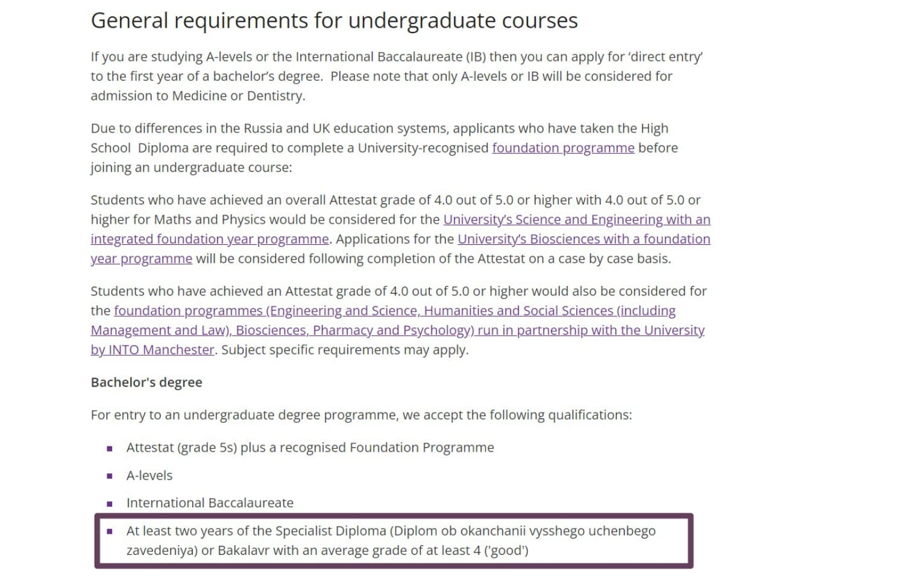Image resolution: width=924 pixels, height=579 pixels.
Task: Click the bullet beside "International Baccalaureate"
Action: (109, 504)
